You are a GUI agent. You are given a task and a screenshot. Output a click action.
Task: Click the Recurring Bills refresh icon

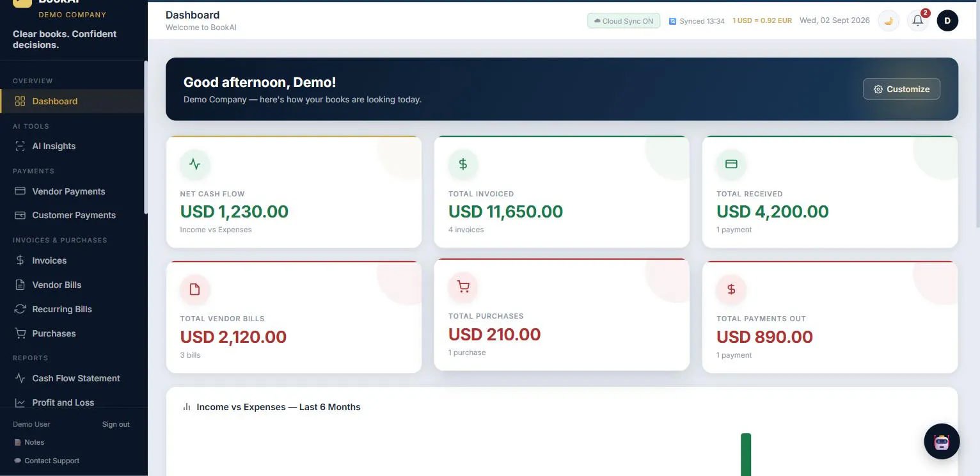coord(20,309)
